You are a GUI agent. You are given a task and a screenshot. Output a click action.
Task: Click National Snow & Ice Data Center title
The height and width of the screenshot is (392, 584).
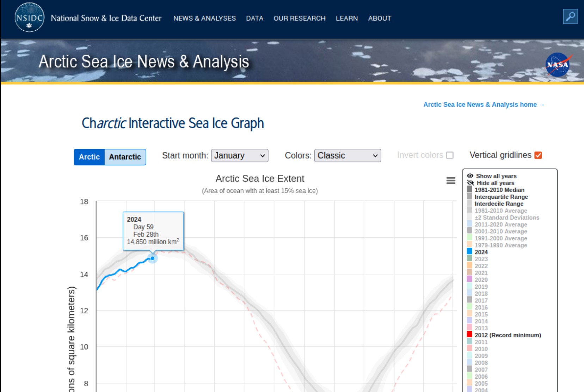(106, 18)
